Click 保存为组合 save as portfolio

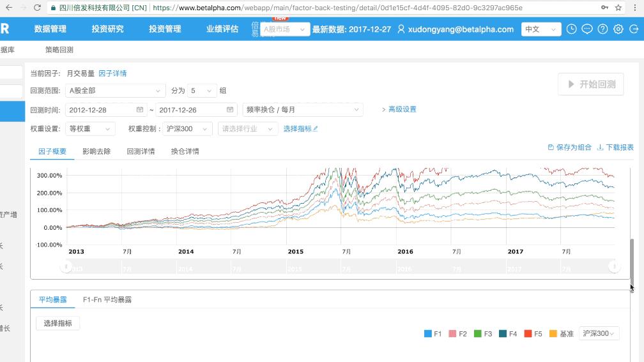[x=570, y=147]
